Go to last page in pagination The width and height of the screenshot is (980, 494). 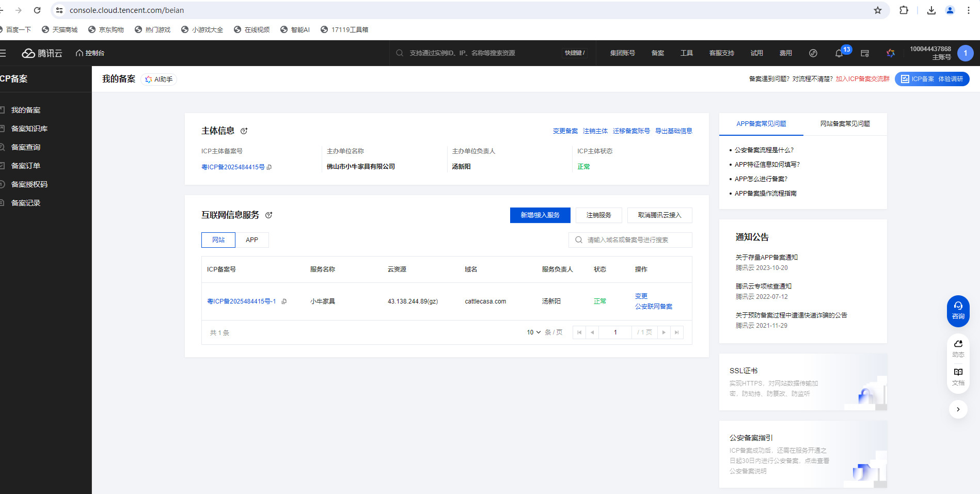coord(677,332)
